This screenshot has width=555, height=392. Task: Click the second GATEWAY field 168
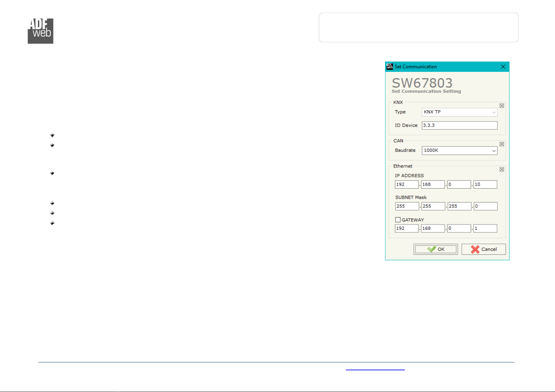coord(433,228)
